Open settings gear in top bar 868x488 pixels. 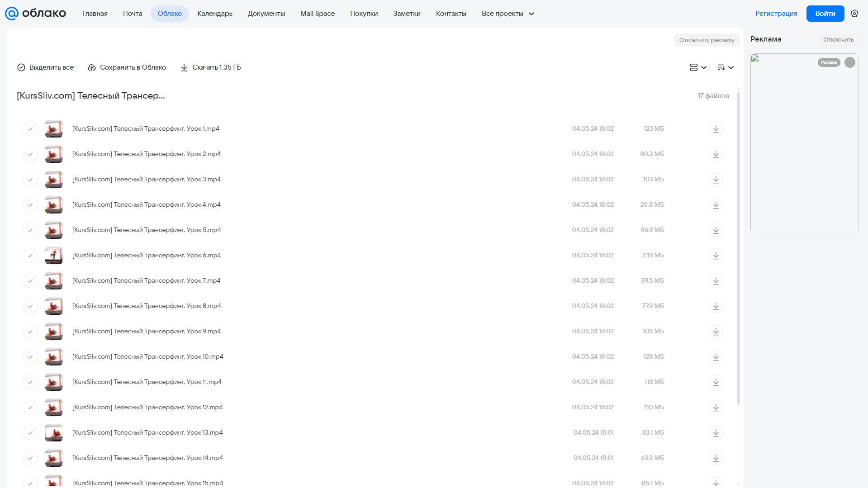pyautogui.click(x=854, y=14)
